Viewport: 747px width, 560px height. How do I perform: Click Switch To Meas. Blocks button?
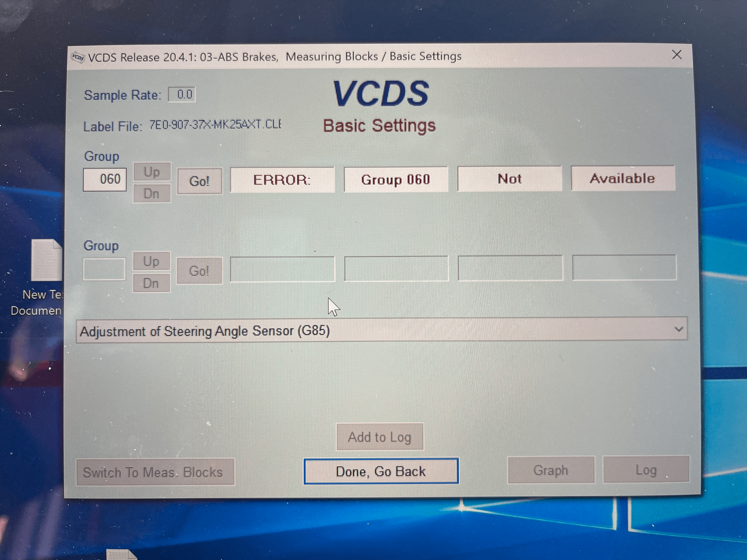click(155, 472)
